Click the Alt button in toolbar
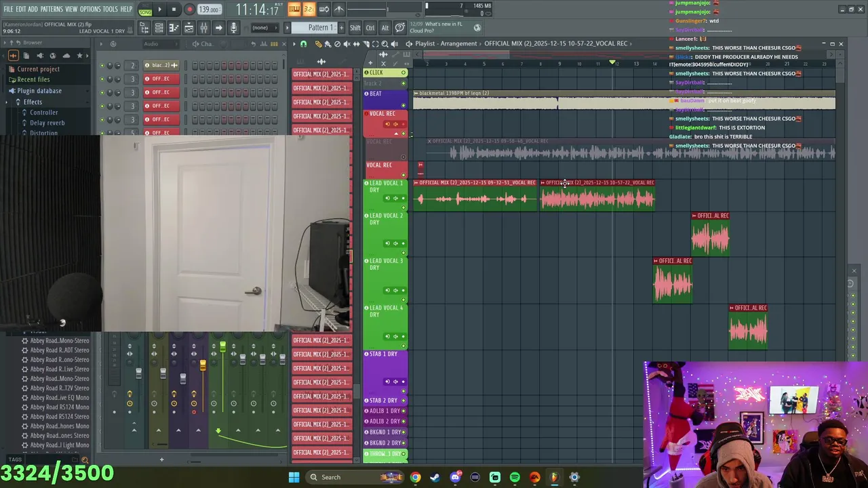 385,28
